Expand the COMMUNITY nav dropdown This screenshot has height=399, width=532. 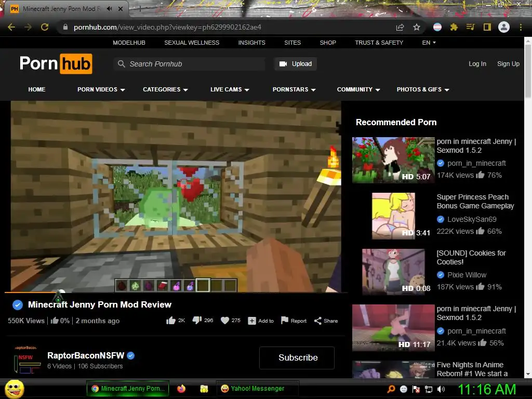(358, 89)
